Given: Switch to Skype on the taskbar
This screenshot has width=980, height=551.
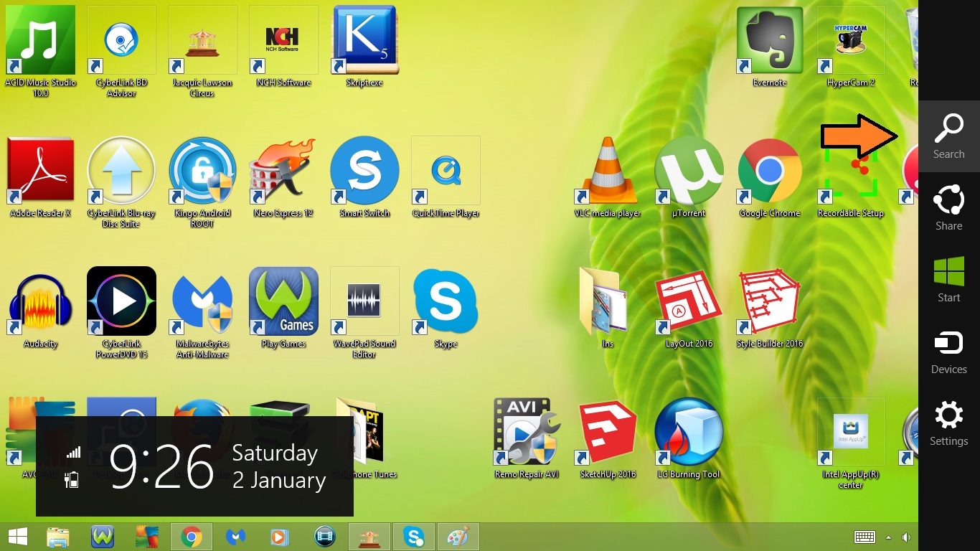Looking at the screenshot, I should 414,537.
